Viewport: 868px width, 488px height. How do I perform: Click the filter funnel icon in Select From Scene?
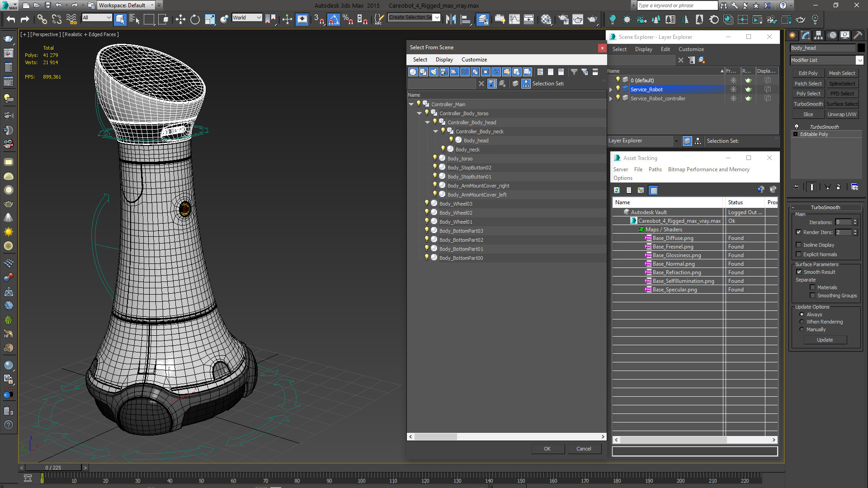point(574,72)
